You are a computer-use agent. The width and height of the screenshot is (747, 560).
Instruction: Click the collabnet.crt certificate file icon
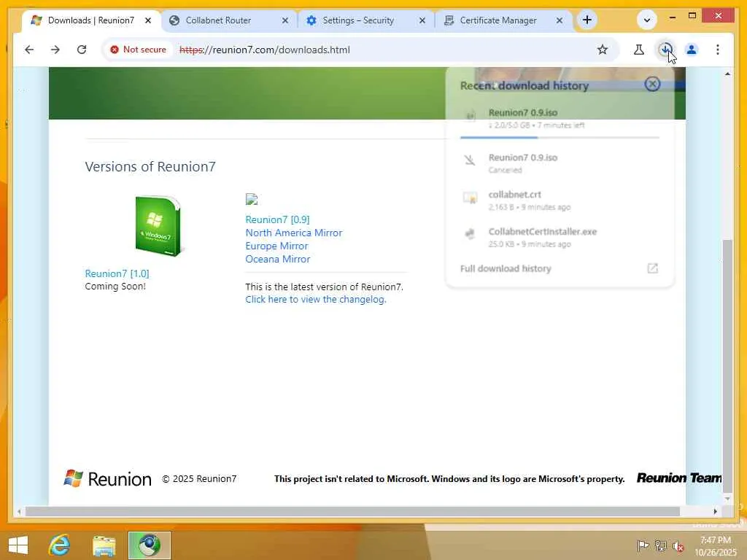click(471, 198)
